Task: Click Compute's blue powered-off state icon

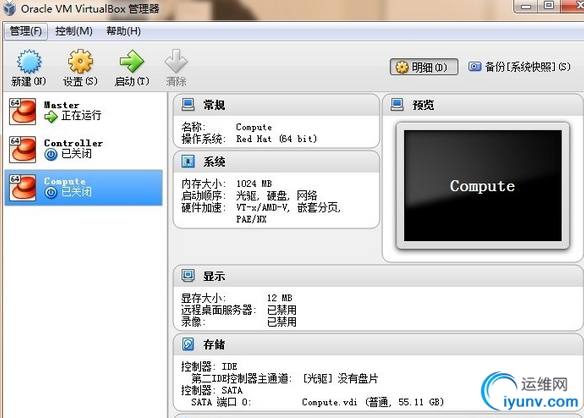Action: [51, 192]
